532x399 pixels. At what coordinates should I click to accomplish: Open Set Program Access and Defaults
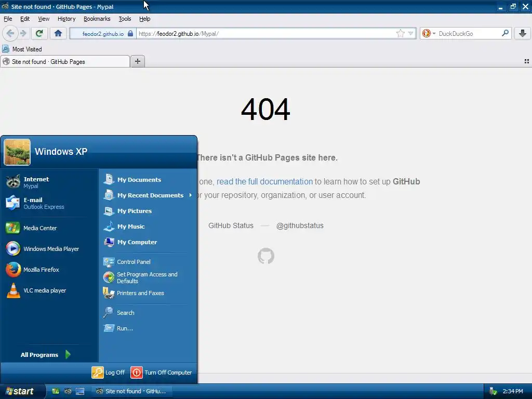[148, 277]
